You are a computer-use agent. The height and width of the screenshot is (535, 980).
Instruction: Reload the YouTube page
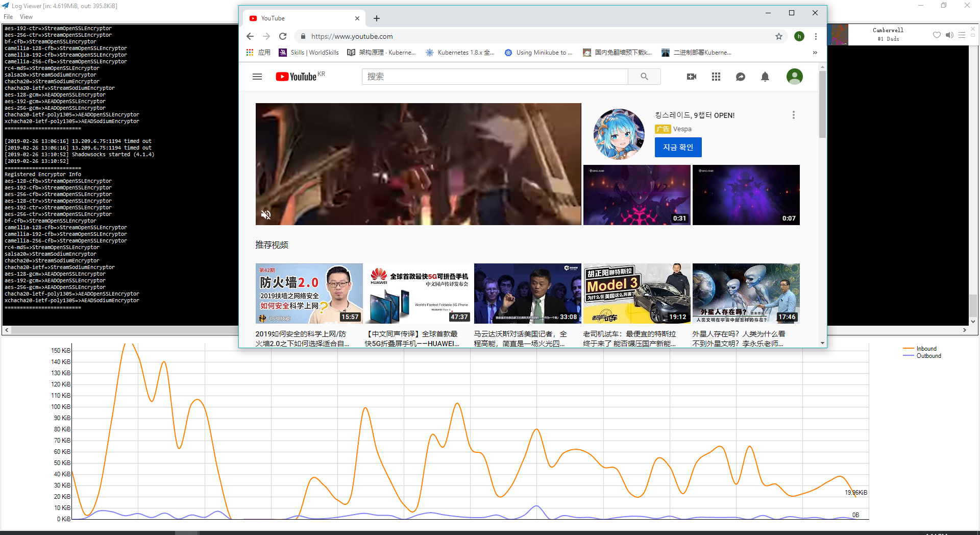click(283, 36)
